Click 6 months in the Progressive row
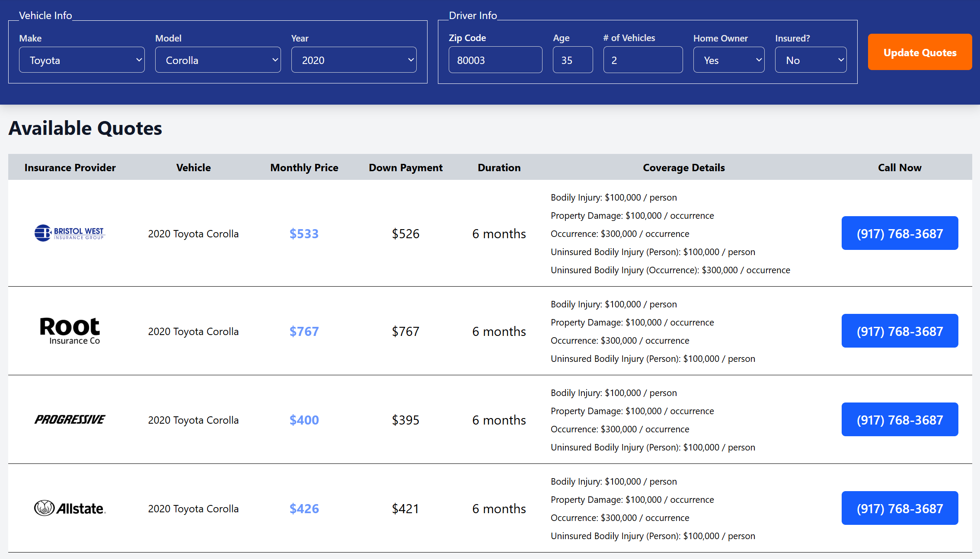Image resolution: width=980 pixels, height=559 pixels. click(x=499, y=420)
